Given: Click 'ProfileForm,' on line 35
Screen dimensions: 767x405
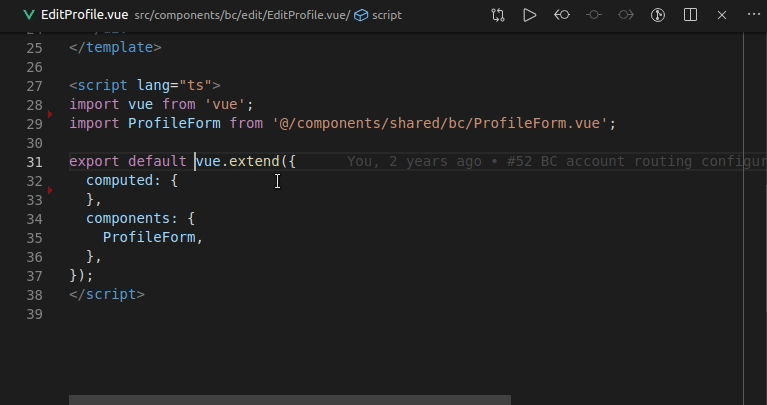Looking at the screenshot, I should pyautogui.click(x=153, y=237).
